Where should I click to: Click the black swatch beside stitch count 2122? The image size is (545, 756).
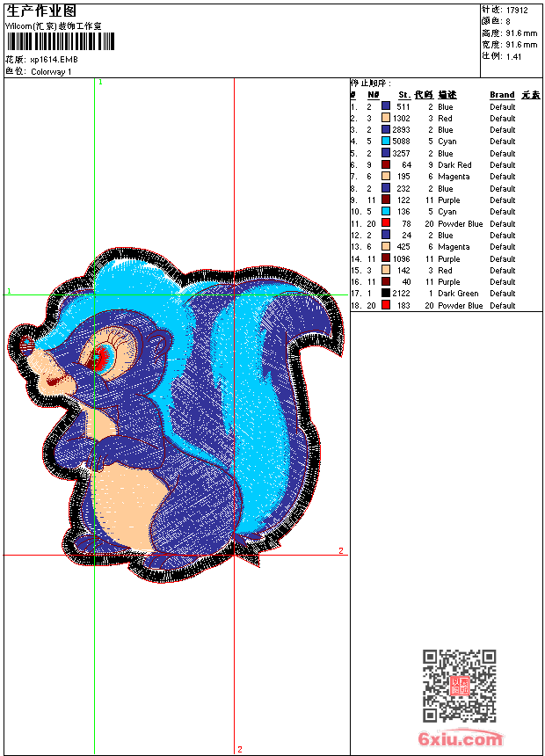tap(386, 293)
